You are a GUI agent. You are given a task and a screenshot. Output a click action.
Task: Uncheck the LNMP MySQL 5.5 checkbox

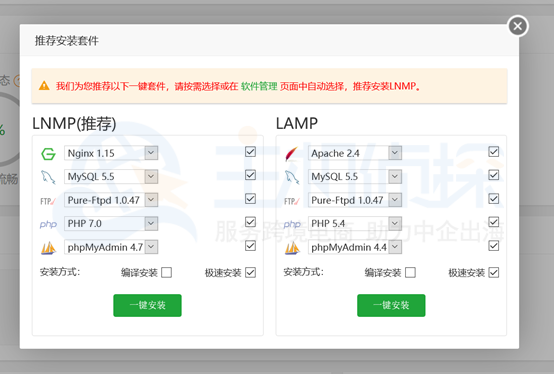(250, 175)
